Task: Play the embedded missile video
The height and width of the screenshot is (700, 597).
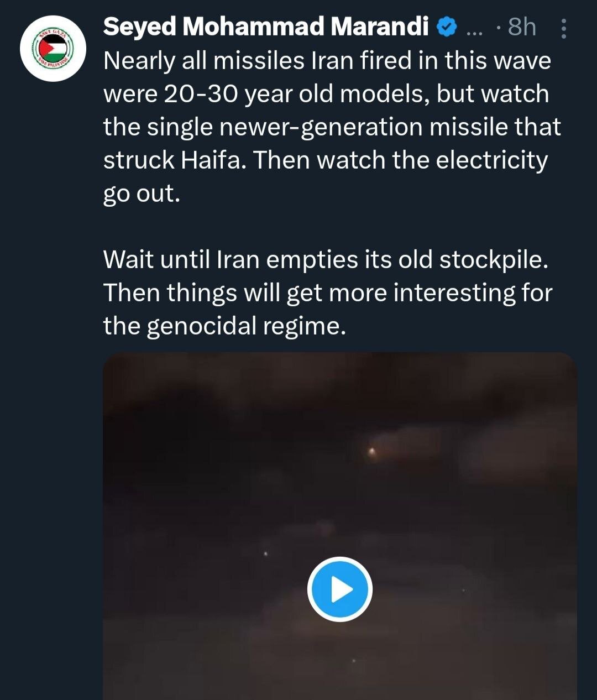Action: [x=339, y=589]
